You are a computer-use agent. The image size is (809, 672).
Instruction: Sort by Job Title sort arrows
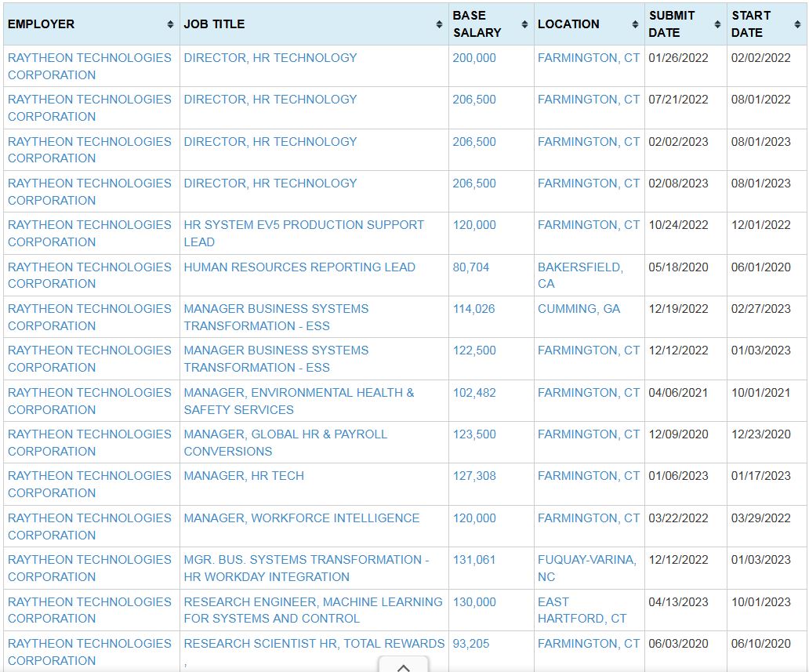[439, 24]
